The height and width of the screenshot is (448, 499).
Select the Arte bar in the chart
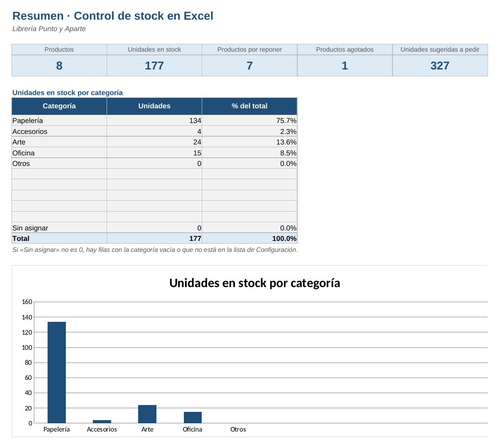tap(147, 414)
